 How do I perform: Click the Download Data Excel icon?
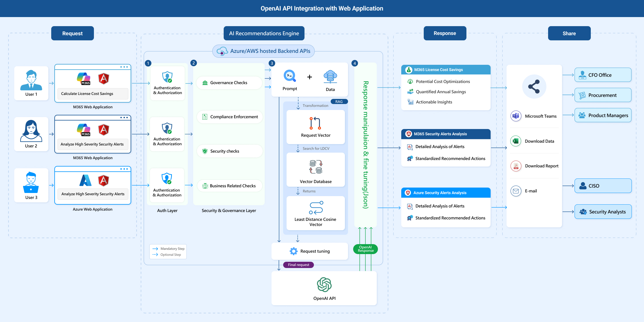pyautogui.click(x=516, y=141)
